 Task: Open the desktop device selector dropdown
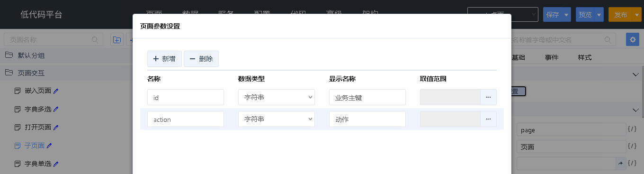(503, 15)
